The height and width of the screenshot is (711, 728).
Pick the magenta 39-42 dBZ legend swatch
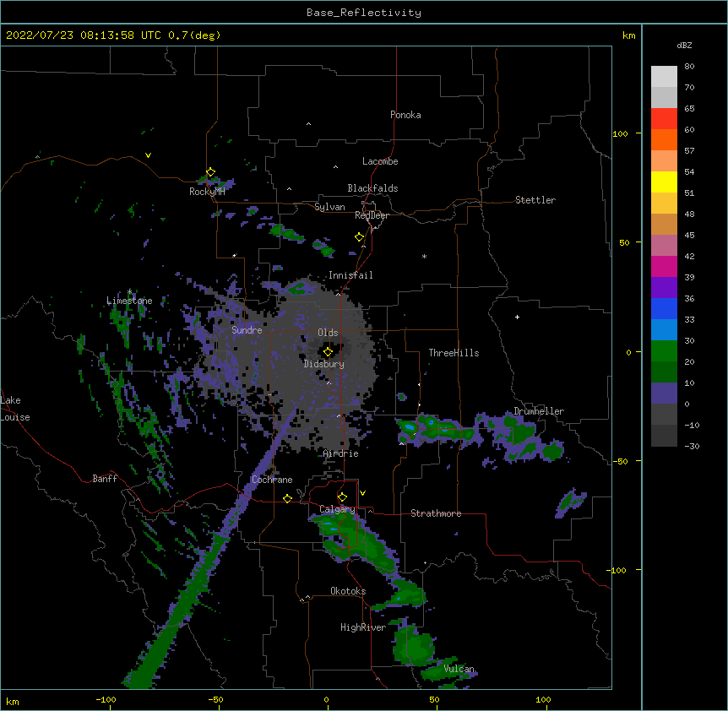click(x=664, y=266)
